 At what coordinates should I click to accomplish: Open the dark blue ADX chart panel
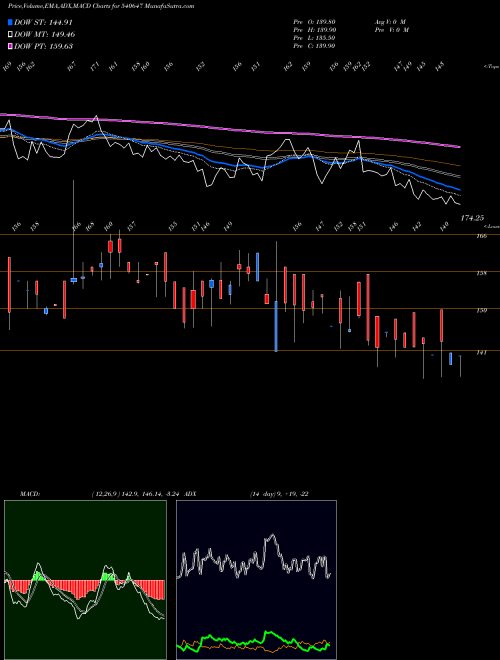click(256, 580)
